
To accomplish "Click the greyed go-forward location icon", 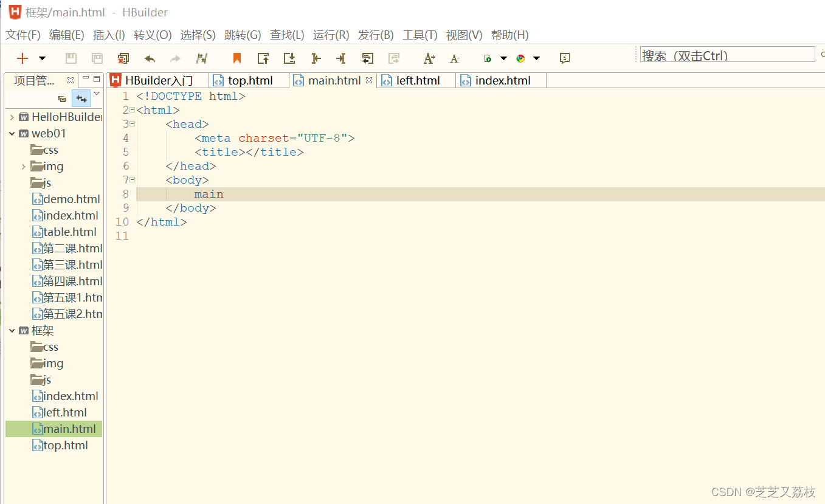I will tap(394, 58).
